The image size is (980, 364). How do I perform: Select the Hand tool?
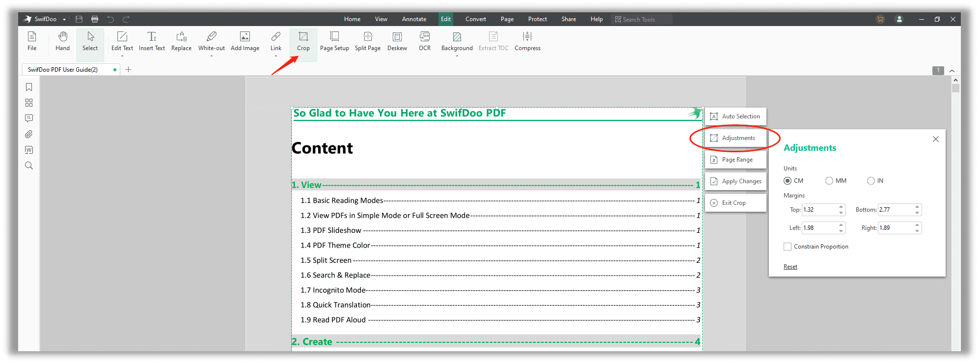(x=62, y=41)
